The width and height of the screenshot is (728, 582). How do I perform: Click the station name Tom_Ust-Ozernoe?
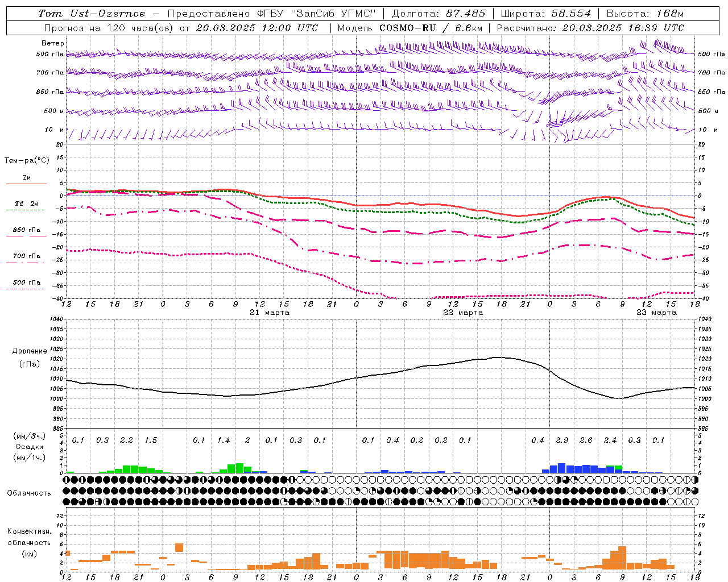pos(92,14)
